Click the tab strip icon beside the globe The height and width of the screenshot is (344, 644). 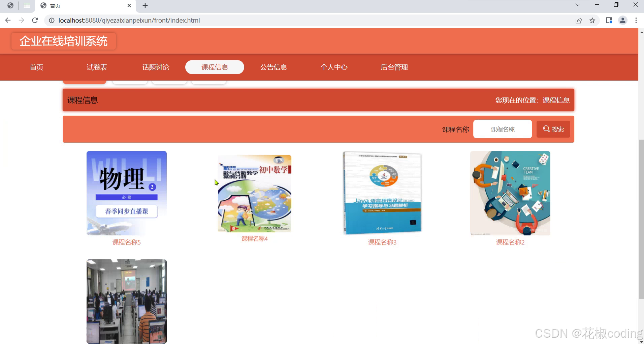[27, 5]
